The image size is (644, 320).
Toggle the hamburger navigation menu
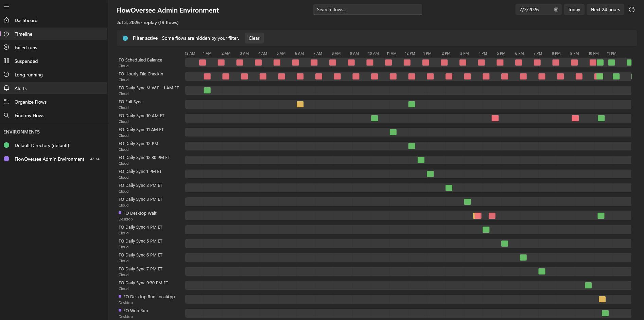click(x=6, y=6)
